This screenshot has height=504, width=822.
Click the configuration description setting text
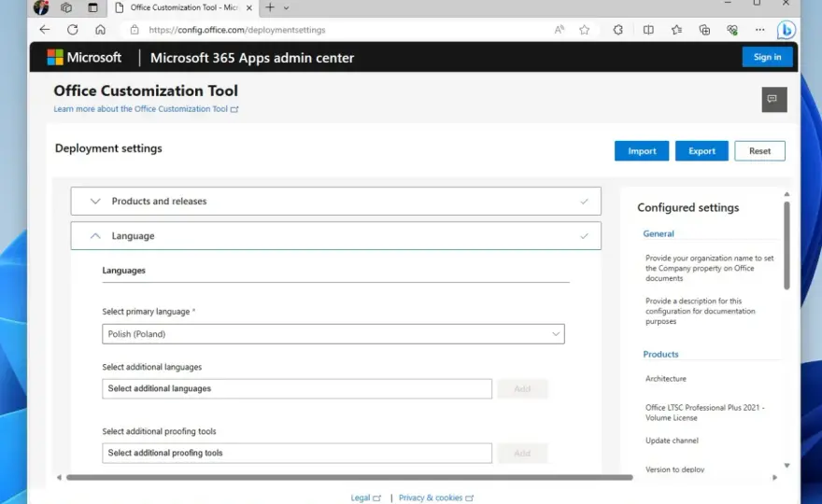[x=700, y=311]
